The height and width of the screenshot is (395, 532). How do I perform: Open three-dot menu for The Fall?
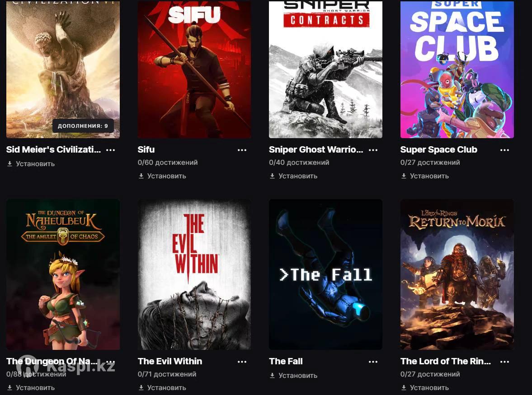[x=373, y=362]
